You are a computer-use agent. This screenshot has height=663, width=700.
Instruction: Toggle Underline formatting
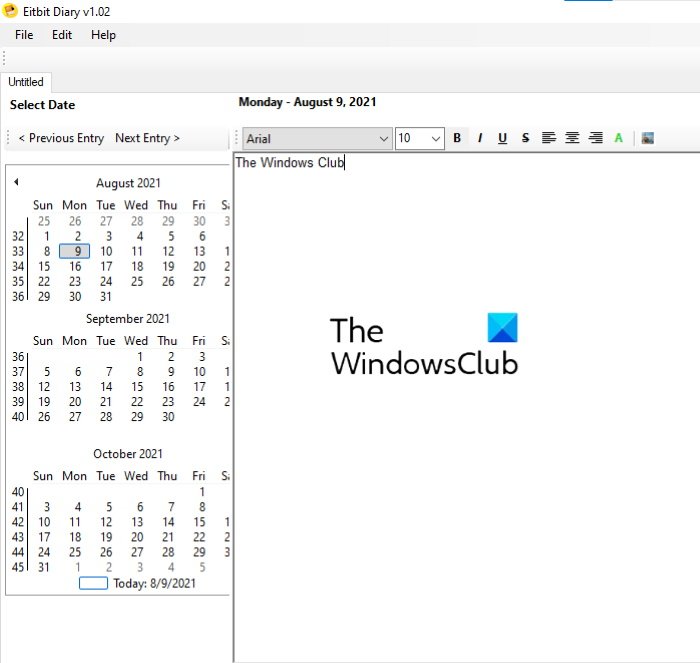tap(502, 138)
